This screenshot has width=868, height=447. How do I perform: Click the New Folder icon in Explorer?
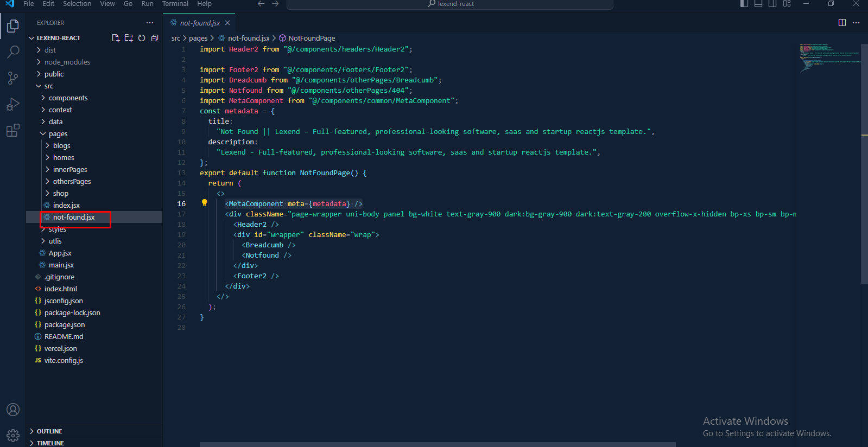tap(129, 38)
